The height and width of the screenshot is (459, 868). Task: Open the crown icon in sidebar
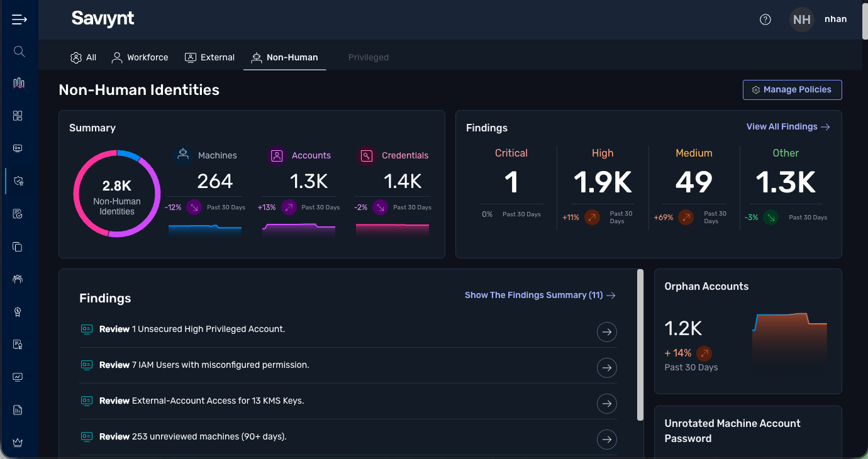click(x=18, y=443)
